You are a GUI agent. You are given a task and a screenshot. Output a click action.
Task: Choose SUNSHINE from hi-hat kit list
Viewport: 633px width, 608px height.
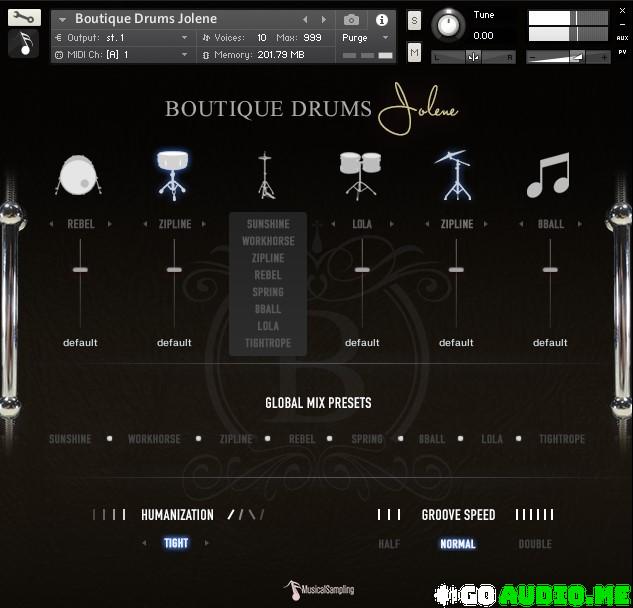268,224
